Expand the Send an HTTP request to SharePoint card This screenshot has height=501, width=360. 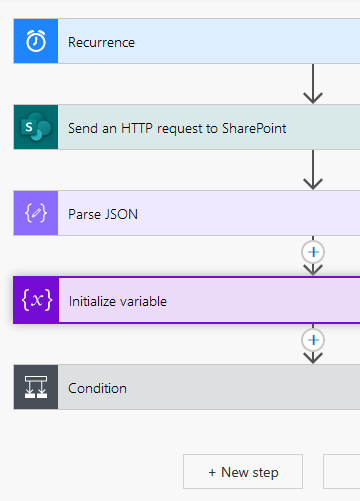[x=209, y=127]
